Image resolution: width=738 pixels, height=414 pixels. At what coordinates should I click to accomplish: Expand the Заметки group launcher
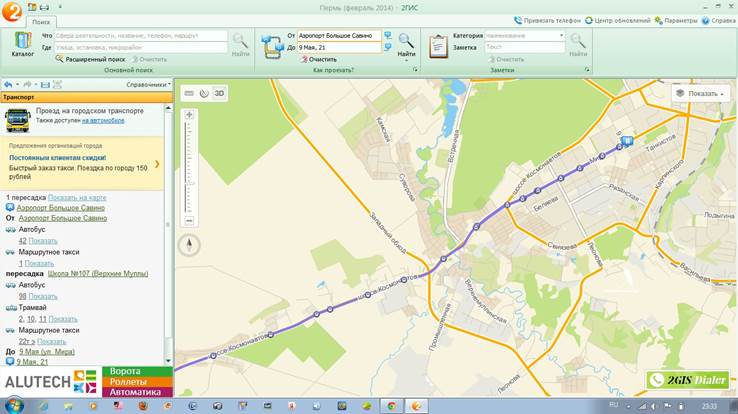(x=587, y=70)
